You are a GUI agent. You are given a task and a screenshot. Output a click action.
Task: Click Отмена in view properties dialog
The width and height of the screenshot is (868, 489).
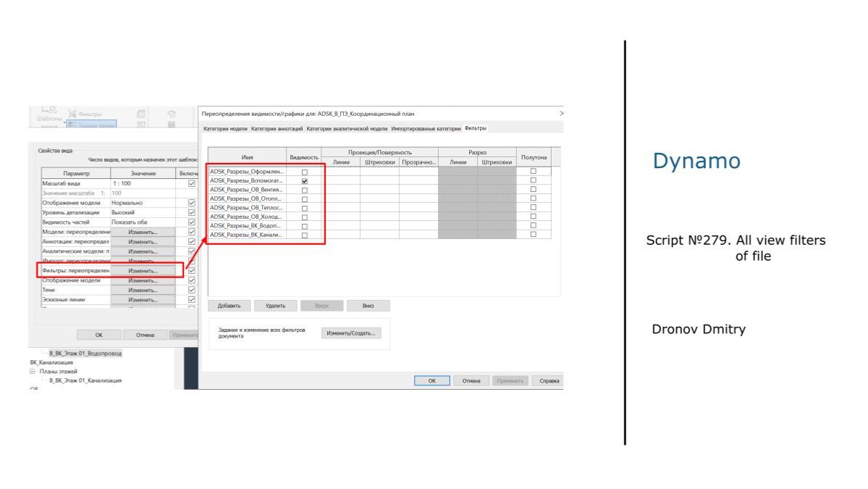(145, 335)
